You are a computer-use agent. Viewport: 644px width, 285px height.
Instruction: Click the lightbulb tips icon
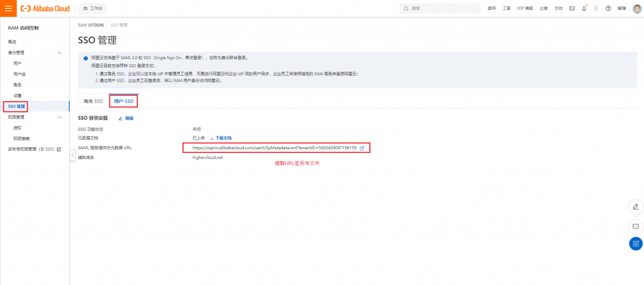coord(596,8)
